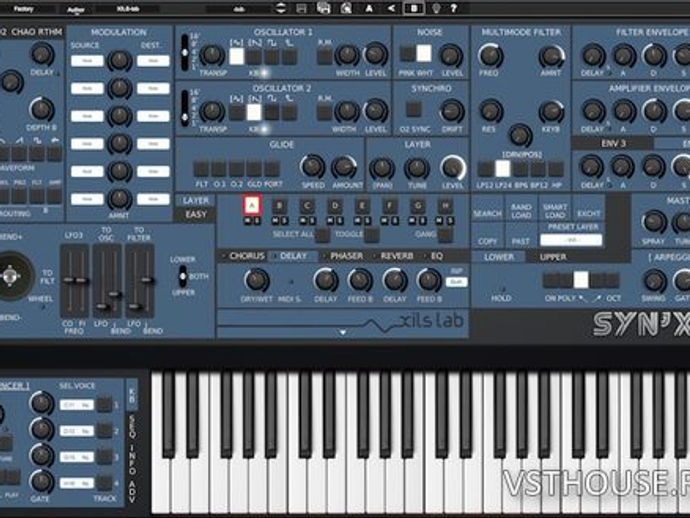Screen dimensions: 690x518
Task: Toggle glide FLT button
Action: click(x=201, y=169)
